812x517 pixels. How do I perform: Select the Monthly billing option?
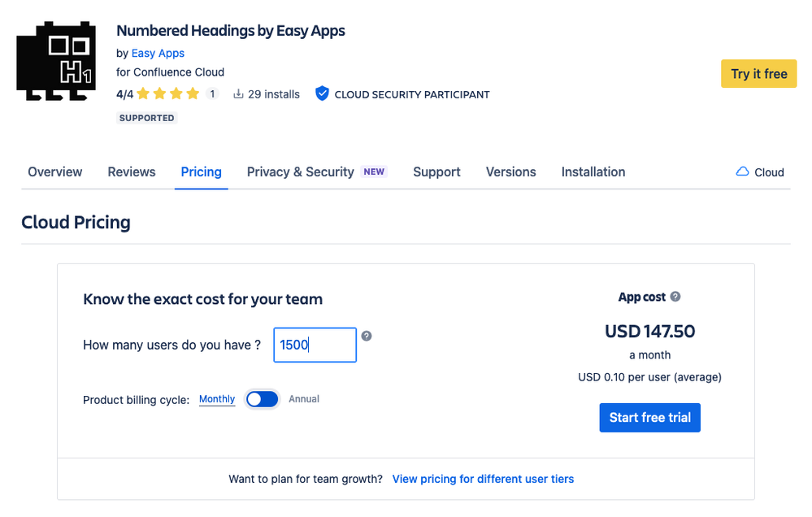[217, 399]
